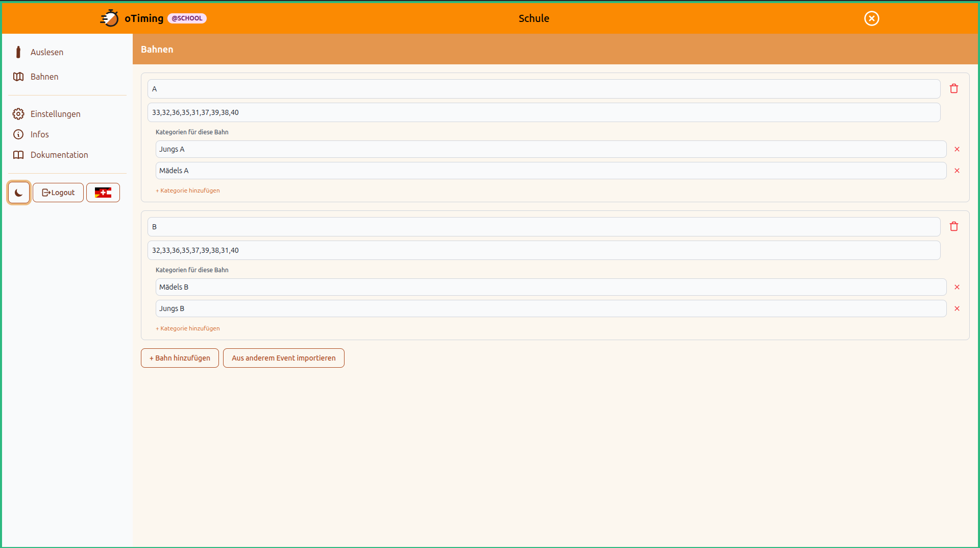This screenshot has height=548, width=980.
Task: Open Auslesen in the sidebar
Action: coord(46,52)
